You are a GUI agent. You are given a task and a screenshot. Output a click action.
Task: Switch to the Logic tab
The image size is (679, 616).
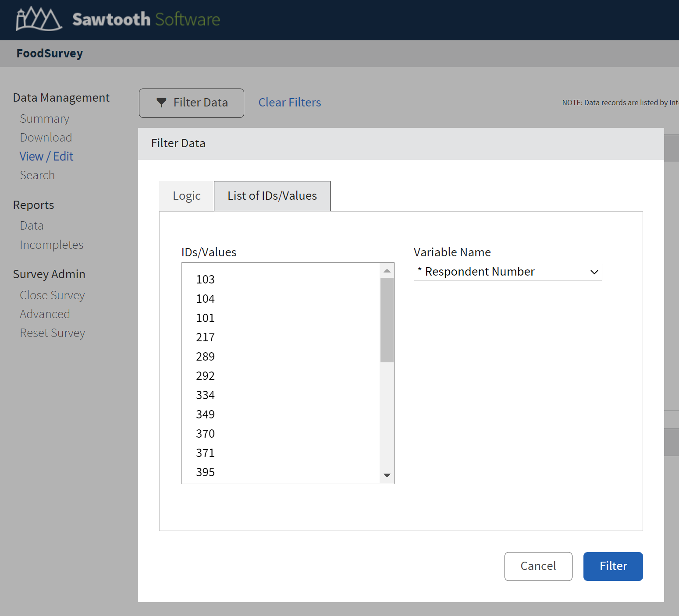coord(187,196)
